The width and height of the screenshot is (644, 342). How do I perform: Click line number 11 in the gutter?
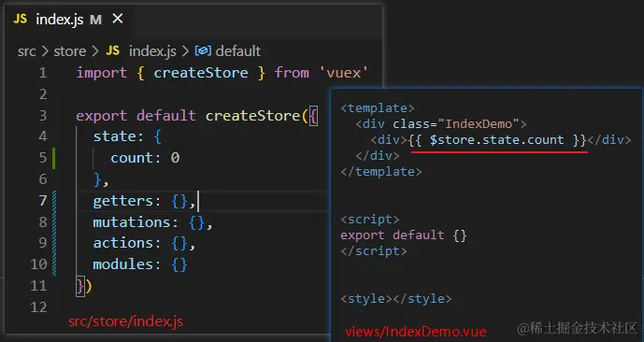tap(39, 286)
